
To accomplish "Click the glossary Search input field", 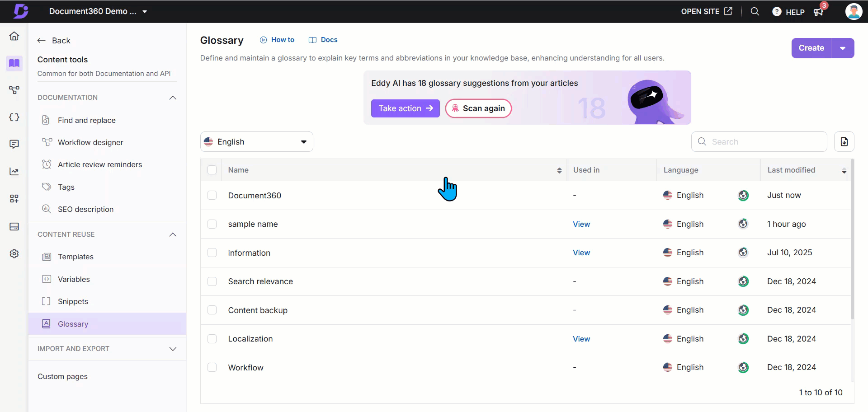I will coord(759,142).
